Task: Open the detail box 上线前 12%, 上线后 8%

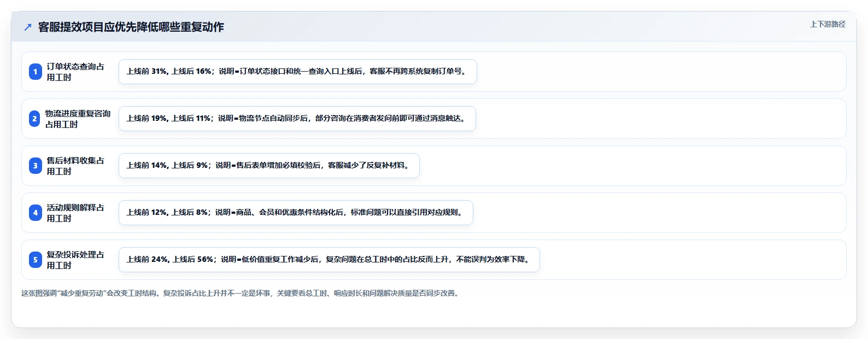Action: pos(296,213)
